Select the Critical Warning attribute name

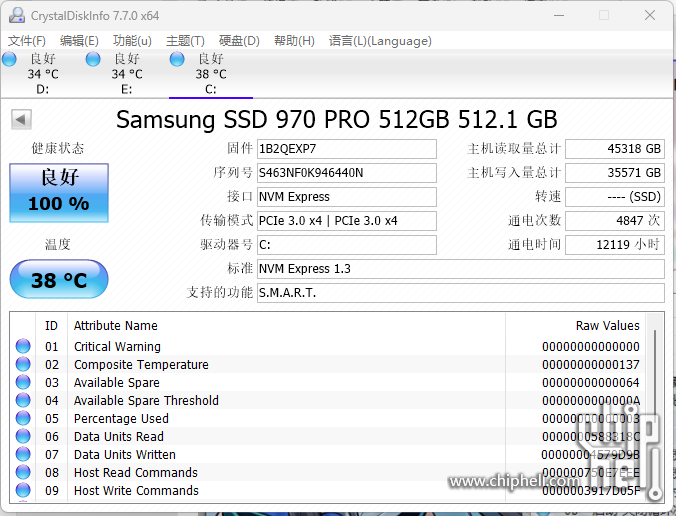pos(117,347)
